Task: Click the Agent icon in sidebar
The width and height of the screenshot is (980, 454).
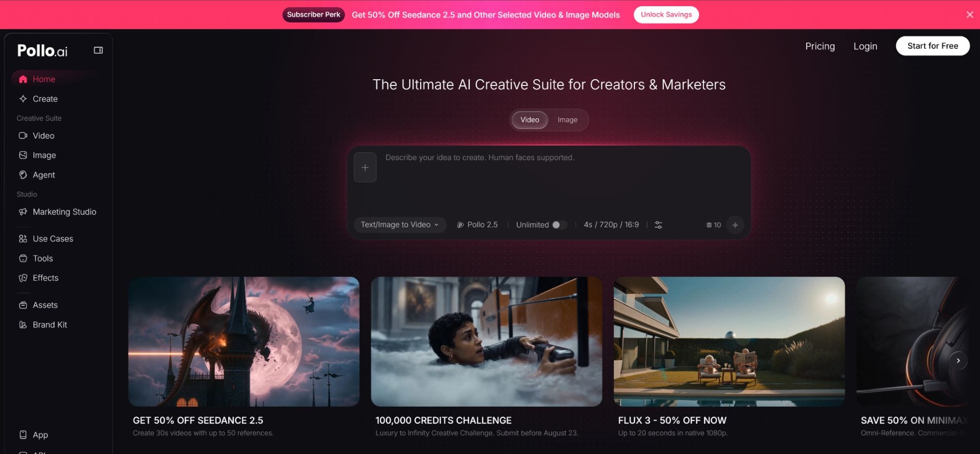Action: coord(23,175)
